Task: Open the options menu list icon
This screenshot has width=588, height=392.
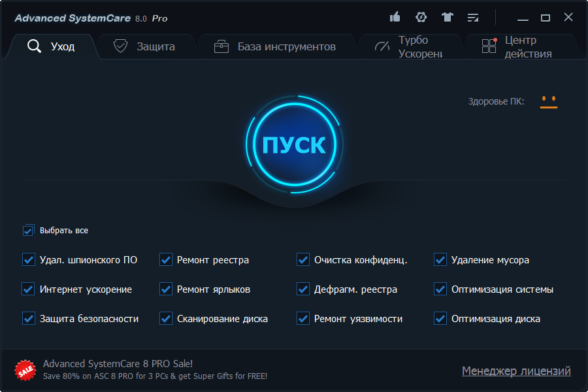Action: coord(473,18)
